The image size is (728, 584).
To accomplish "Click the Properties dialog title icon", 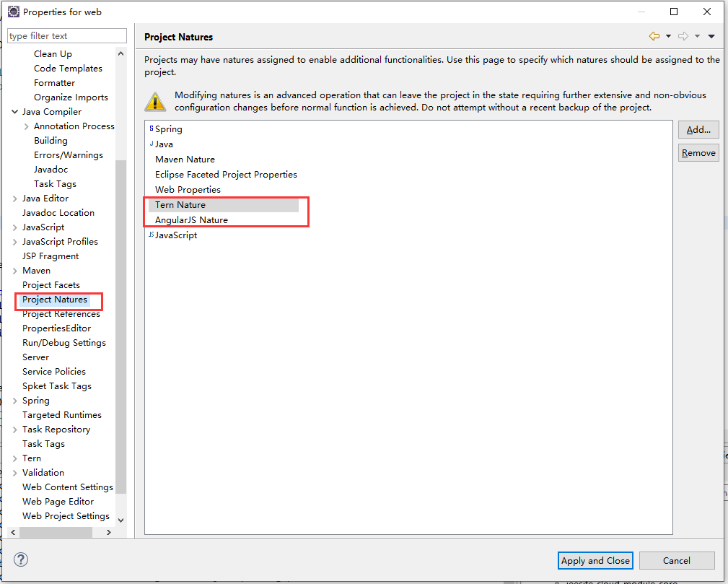I will [x=14, y=12].
